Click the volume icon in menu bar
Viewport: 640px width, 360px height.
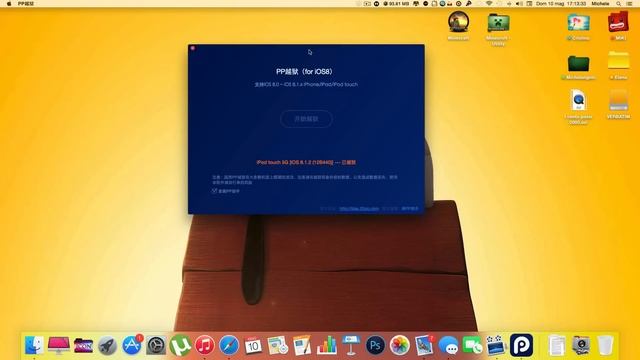pyautogui.click(x=519, y=4)
